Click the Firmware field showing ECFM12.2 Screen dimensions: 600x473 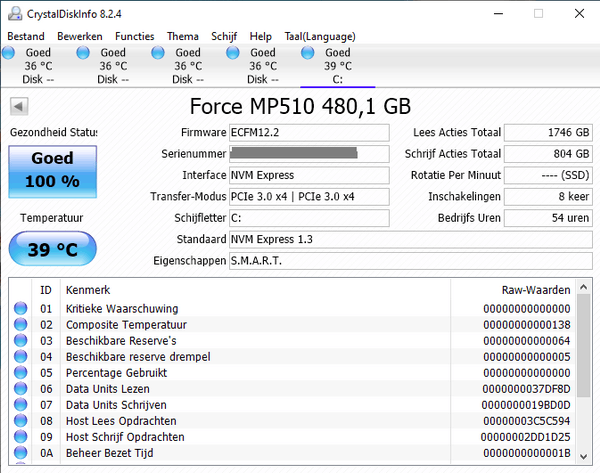[309, 133]
